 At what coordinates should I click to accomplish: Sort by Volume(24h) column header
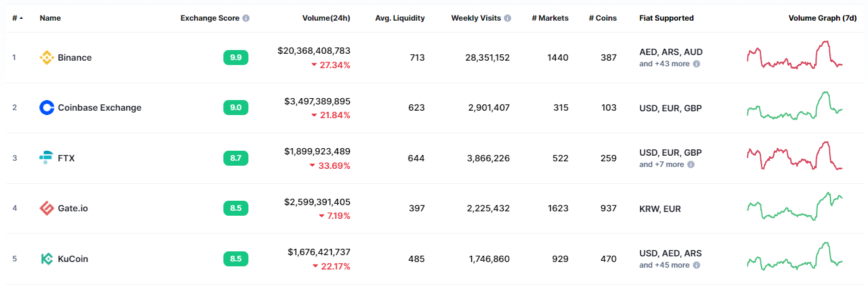pyautogui.click(x=326, y=18)
